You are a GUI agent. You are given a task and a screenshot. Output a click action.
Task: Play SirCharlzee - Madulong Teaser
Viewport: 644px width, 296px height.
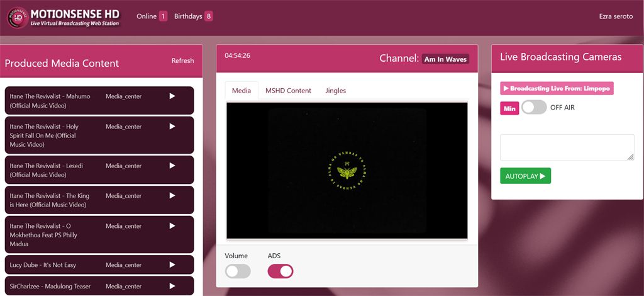(x=172, y=286)
